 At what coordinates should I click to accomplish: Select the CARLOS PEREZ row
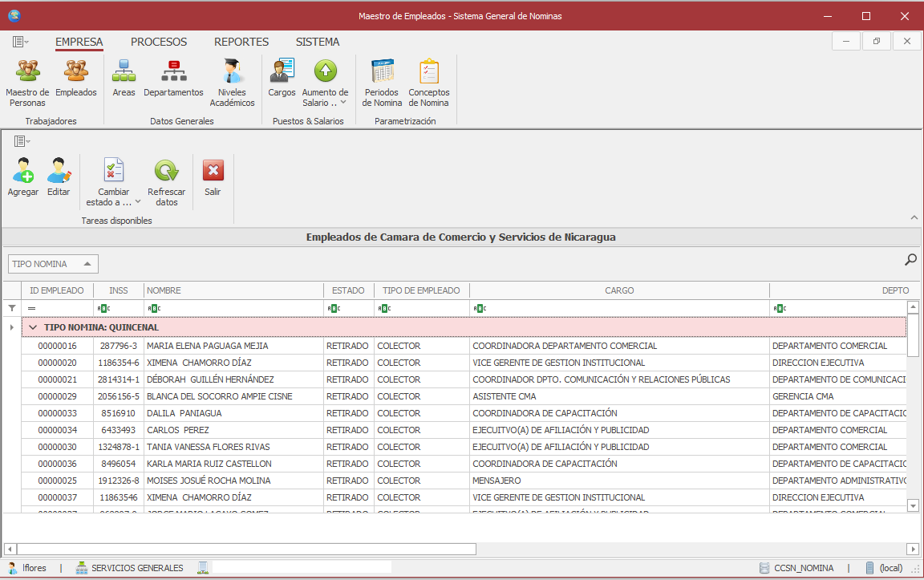(x=464, y=430)
